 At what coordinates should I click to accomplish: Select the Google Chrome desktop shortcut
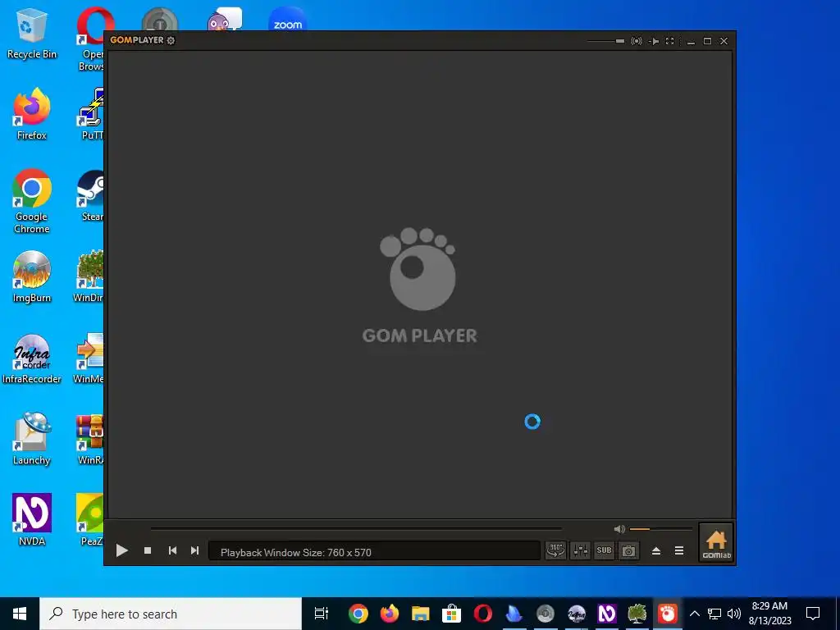click(32, 202)
